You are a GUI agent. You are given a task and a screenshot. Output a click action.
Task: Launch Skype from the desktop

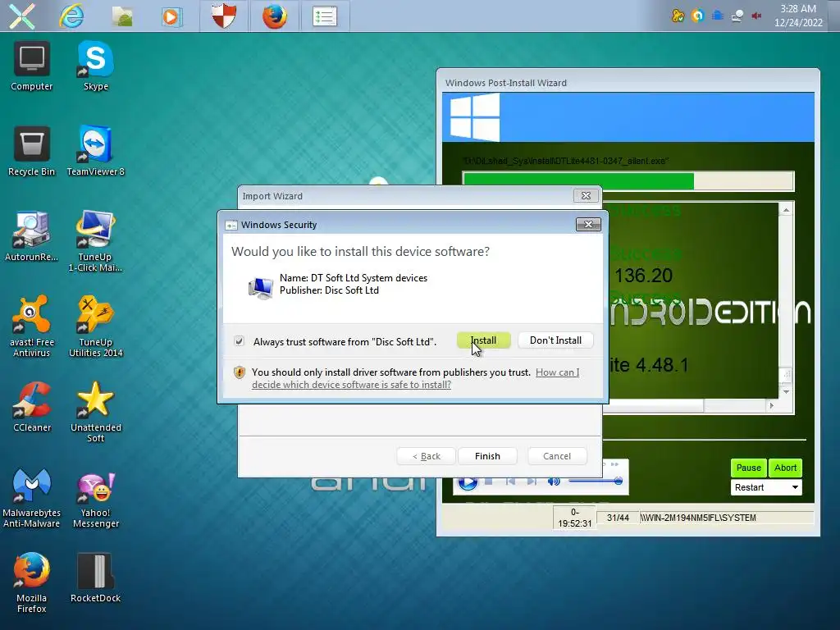95,66
